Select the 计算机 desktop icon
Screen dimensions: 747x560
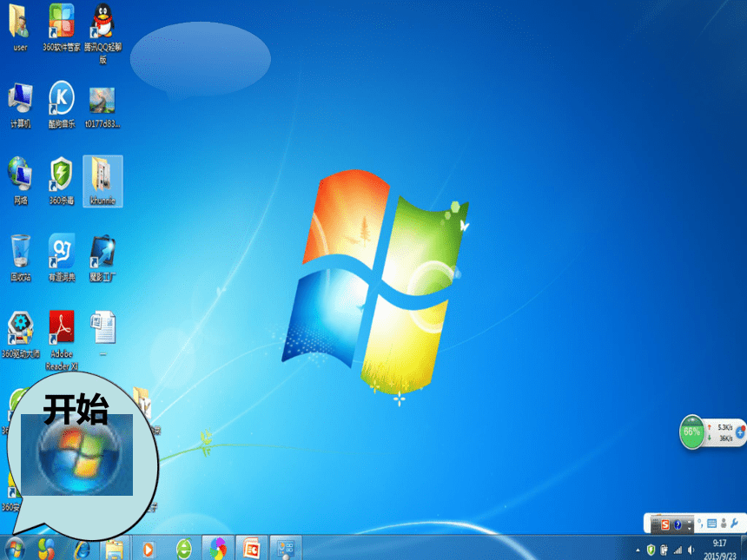20,105
